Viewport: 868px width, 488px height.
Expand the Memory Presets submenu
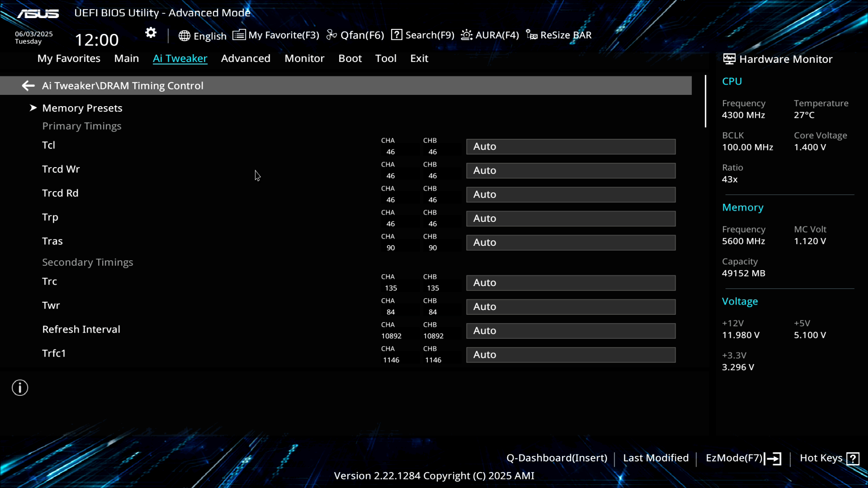click(82, 108)
